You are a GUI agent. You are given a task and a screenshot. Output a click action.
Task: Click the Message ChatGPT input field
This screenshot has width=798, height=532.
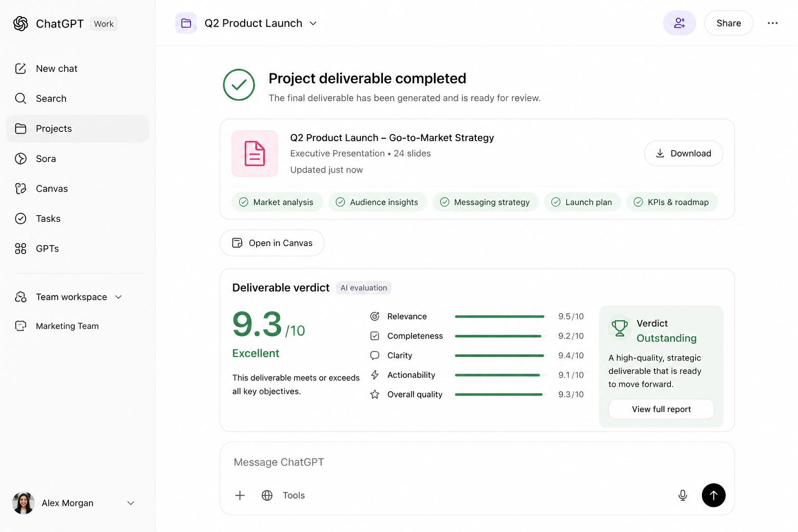[x=477, y=462]
